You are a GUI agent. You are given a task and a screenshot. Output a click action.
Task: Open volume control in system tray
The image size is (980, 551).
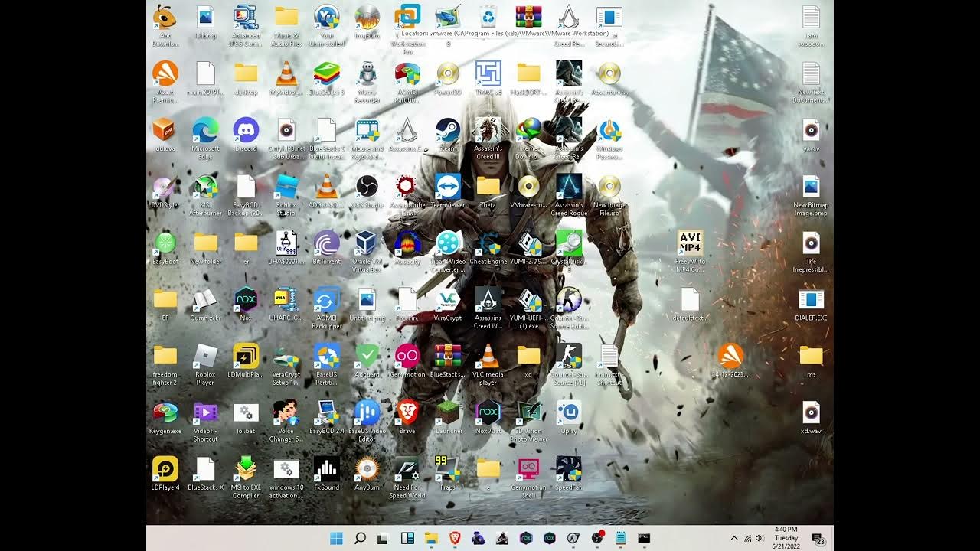click(759, 539)
